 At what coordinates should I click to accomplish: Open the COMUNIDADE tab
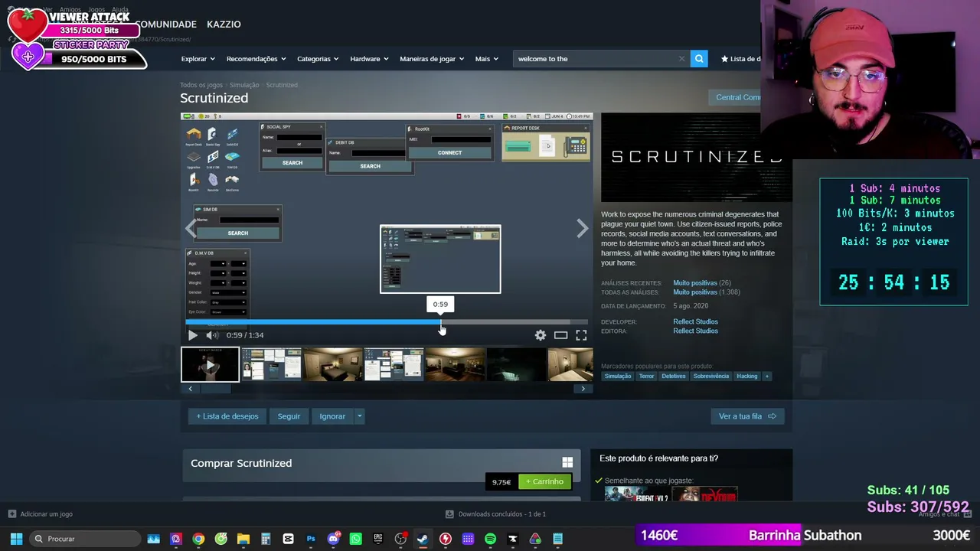(x=166, y=24)
